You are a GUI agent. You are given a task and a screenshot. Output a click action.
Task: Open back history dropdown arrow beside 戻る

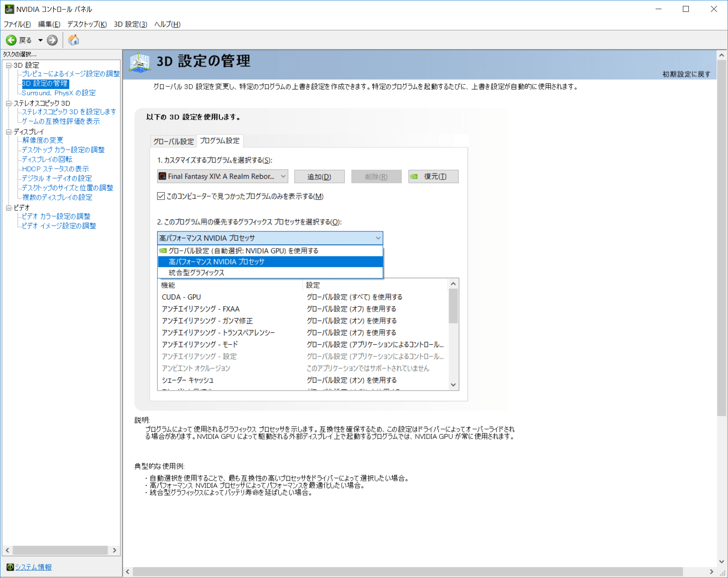coord(40,40)
